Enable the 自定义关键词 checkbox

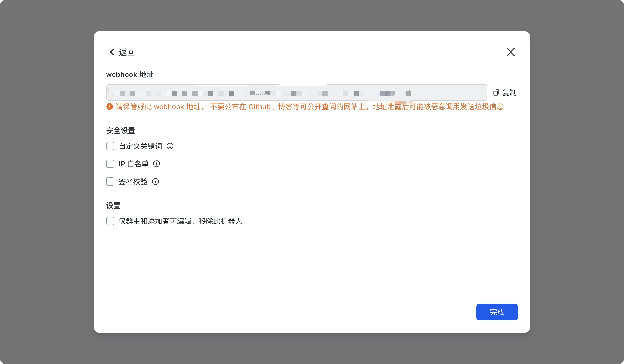pyautogui.click(x=110, y=146)
